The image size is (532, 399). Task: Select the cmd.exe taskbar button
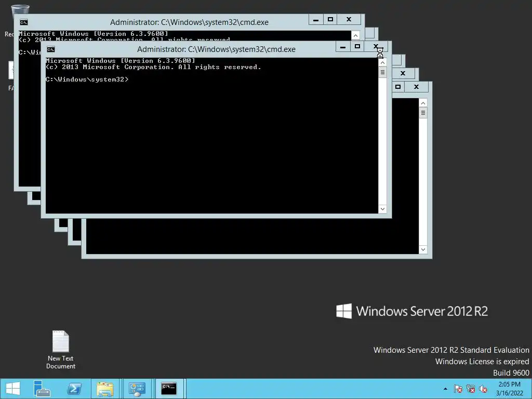[x=169, y=389]
